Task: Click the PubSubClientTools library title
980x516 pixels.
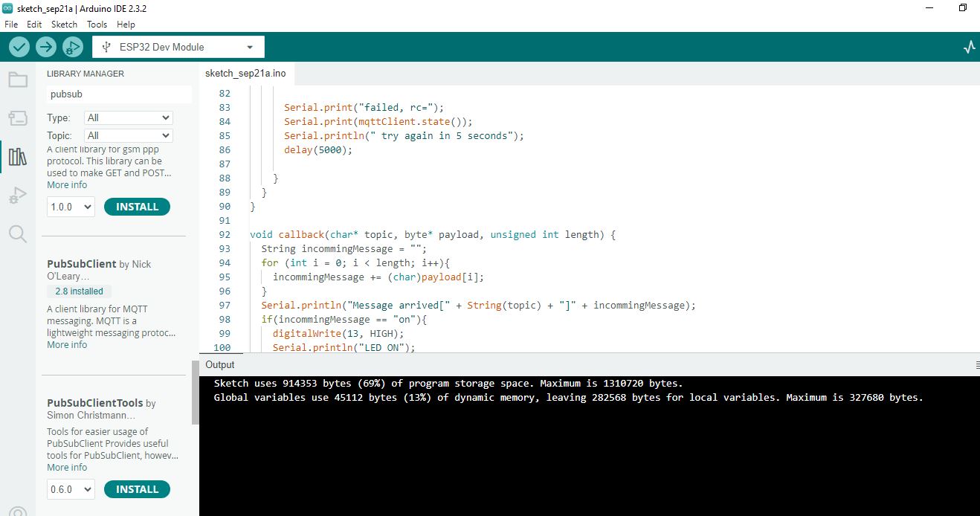Action: [95, 403]
